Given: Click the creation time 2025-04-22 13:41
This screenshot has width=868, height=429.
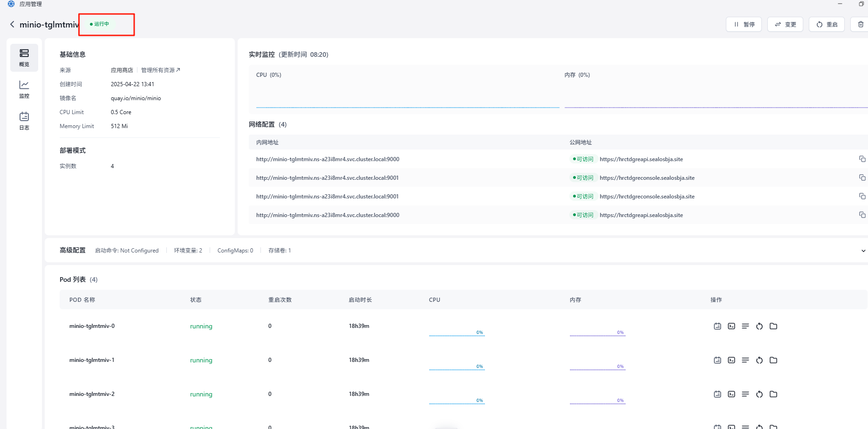Looking at the screenshot, I should (132, 84).
